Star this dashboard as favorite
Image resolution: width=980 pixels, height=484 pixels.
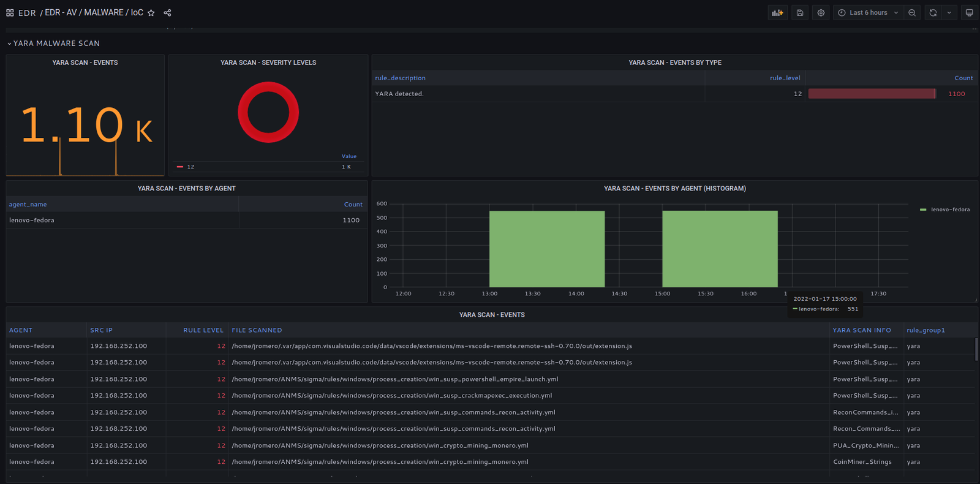point(151,13)
